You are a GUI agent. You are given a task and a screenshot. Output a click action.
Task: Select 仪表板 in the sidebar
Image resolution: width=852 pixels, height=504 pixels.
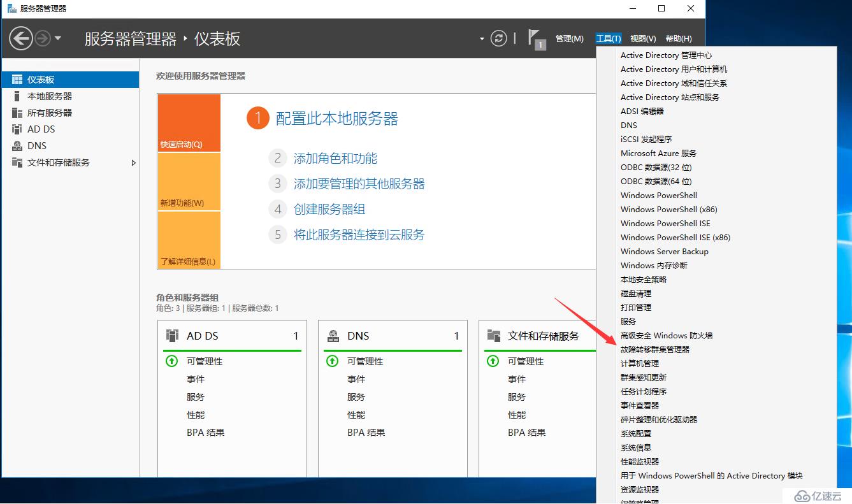pyautogui.click(x=70, y=80)
